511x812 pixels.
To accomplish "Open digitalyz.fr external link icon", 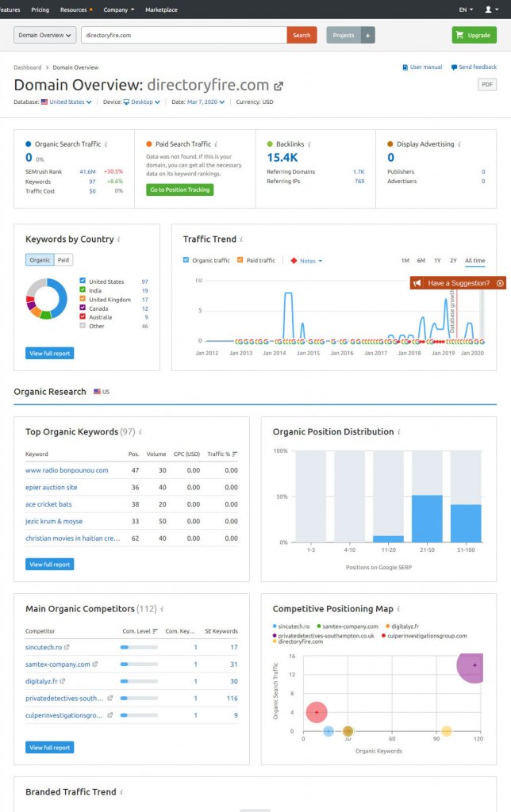I will tap(62, 681).
